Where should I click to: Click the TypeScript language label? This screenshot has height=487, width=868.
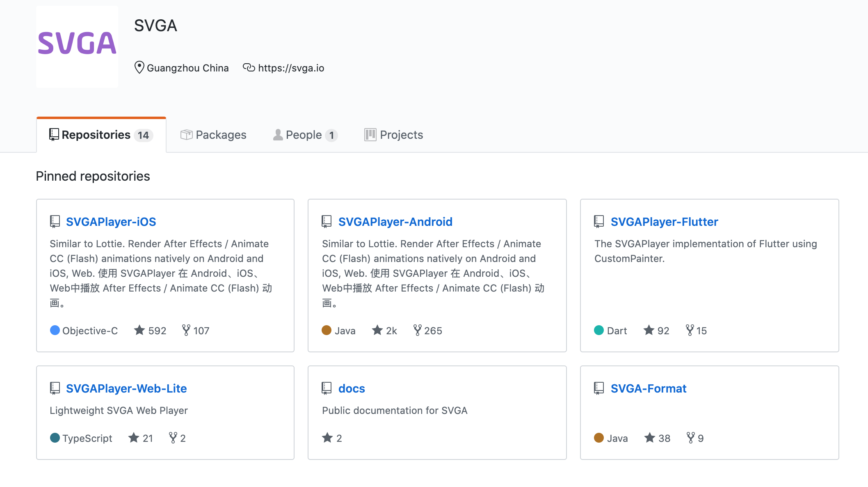pyautogui.click(x=87, y=438)
